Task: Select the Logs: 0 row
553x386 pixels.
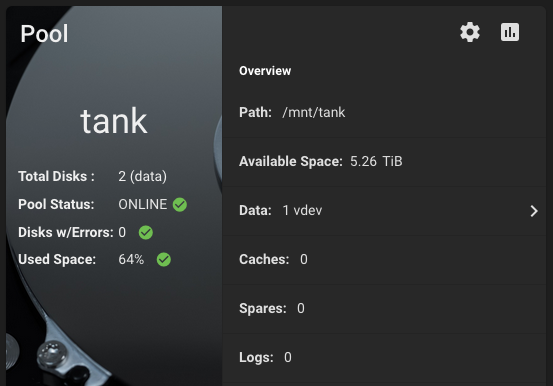Action: point(384,358)
